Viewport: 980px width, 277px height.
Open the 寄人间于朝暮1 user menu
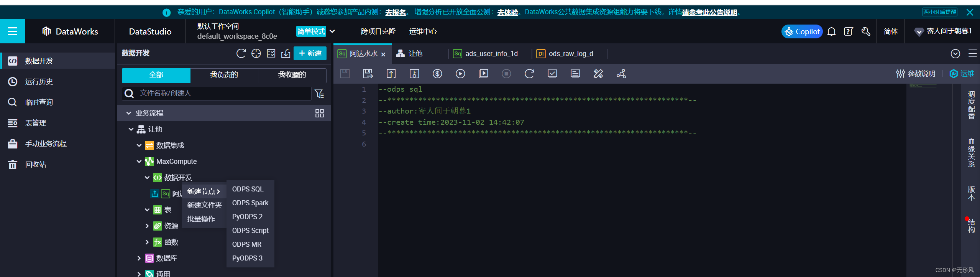click(x=944, y=31)
